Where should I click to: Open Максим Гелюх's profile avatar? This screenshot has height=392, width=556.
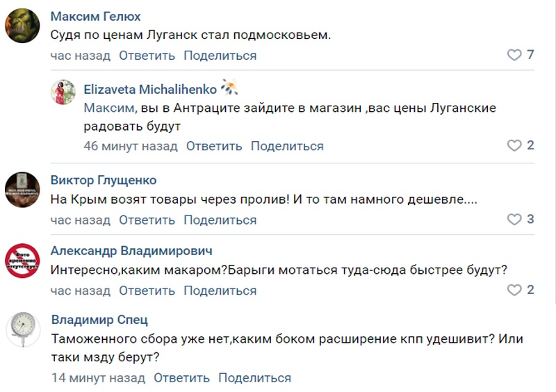click(22, 28)
